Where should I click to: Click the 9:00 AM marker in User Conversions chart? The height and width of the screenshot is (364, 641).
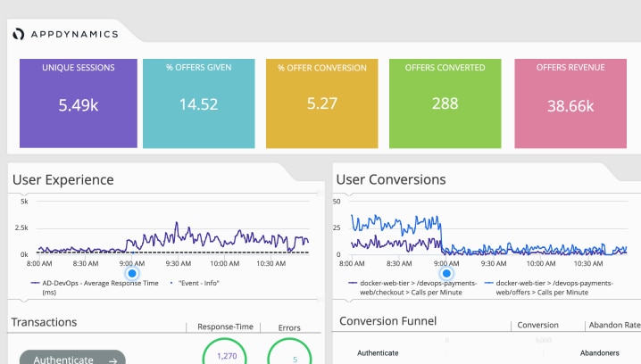click(446, 273)
